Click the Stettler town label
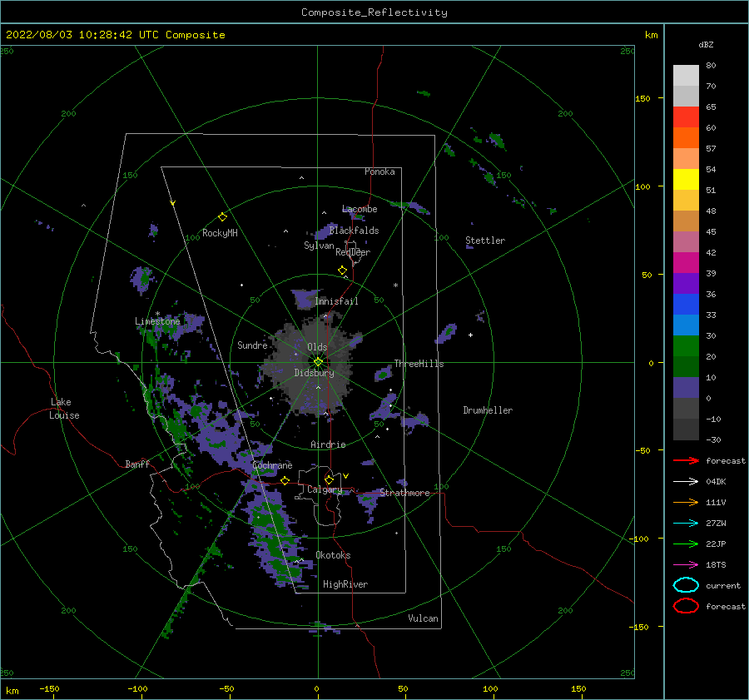749x700 pixels. [485, 241]
